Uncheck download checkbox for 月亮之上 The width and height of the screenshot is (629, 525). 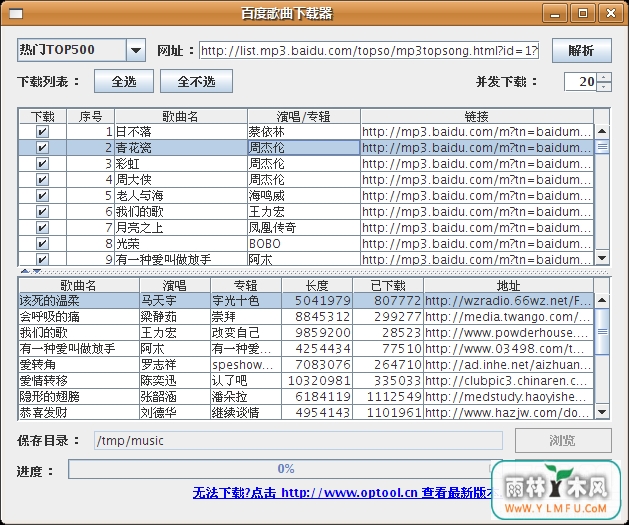coord(42,228)
